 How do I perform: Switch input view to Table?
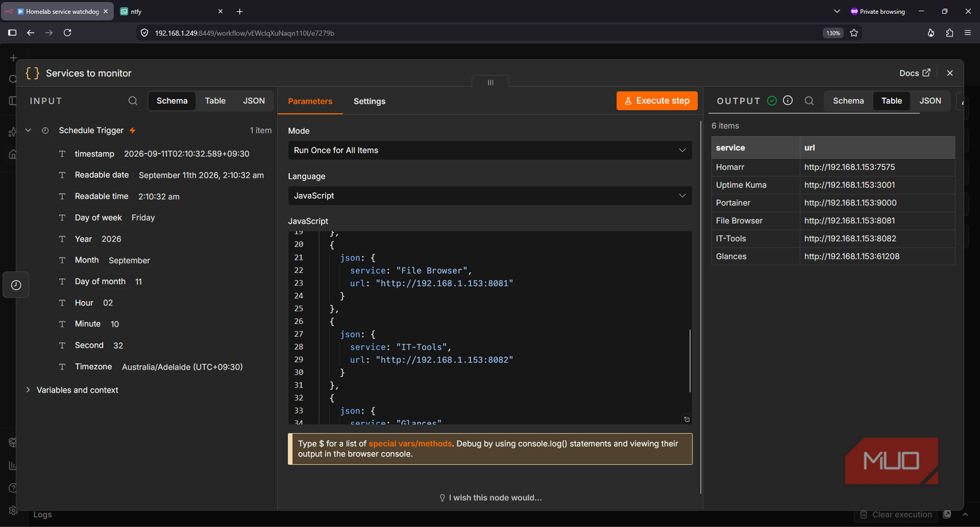(215, 101)
